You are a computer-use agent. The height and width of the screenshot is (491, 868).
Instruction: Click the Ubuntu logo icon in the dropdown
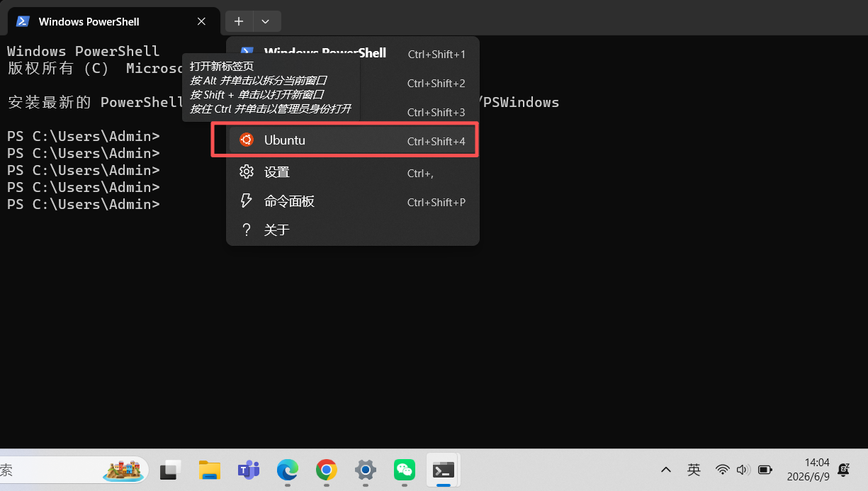pyautogui.click(x=247, y=140)
